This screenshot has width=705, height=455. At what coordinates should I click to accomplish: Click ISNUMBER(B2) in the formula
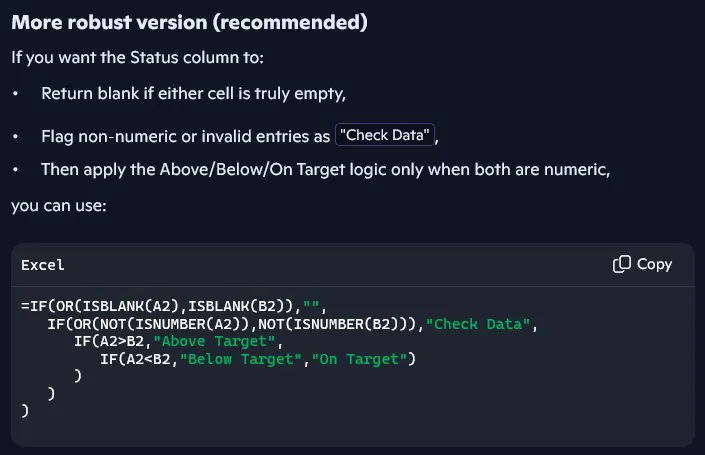[x=348, y=325]
